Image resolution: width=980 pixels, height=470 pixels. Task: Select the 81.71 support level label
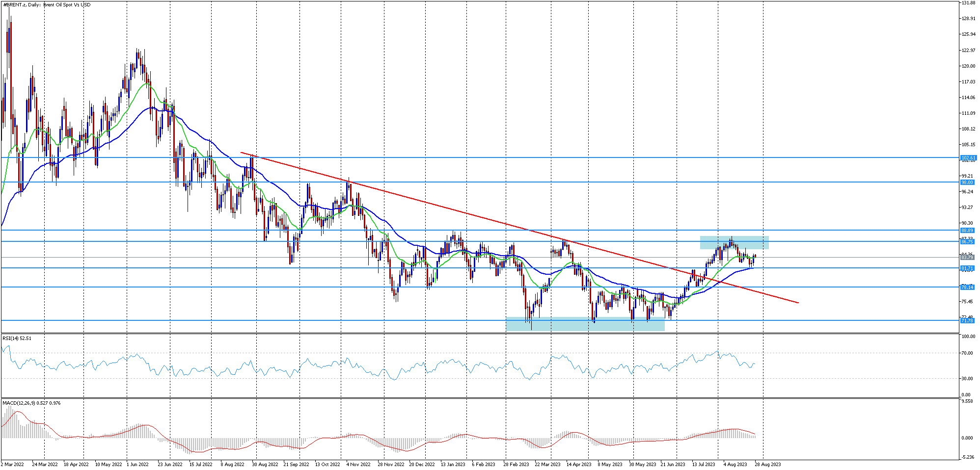click(967, 268)
